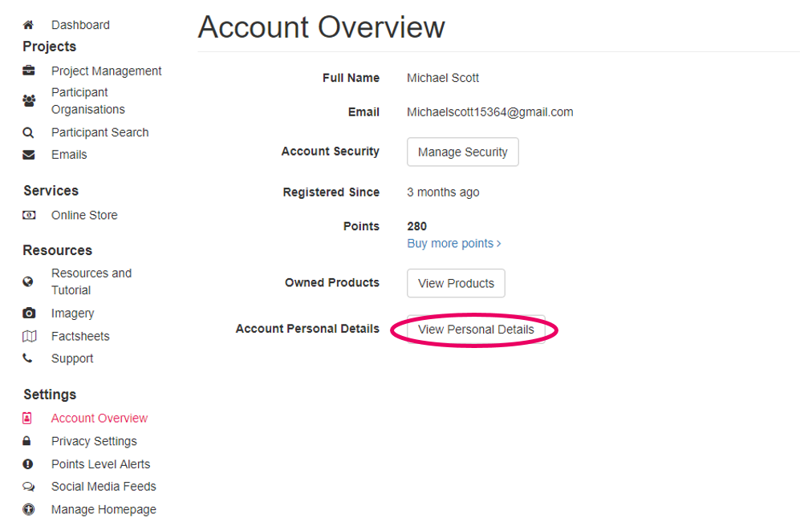Click the Full Name label
This screenshot has height=526, width=812.
click(351, 78)
